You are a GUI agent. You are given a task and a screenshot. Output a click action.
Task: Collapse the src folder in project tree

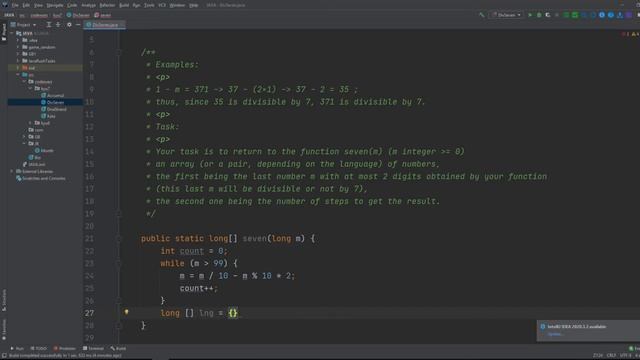point(18,75)
